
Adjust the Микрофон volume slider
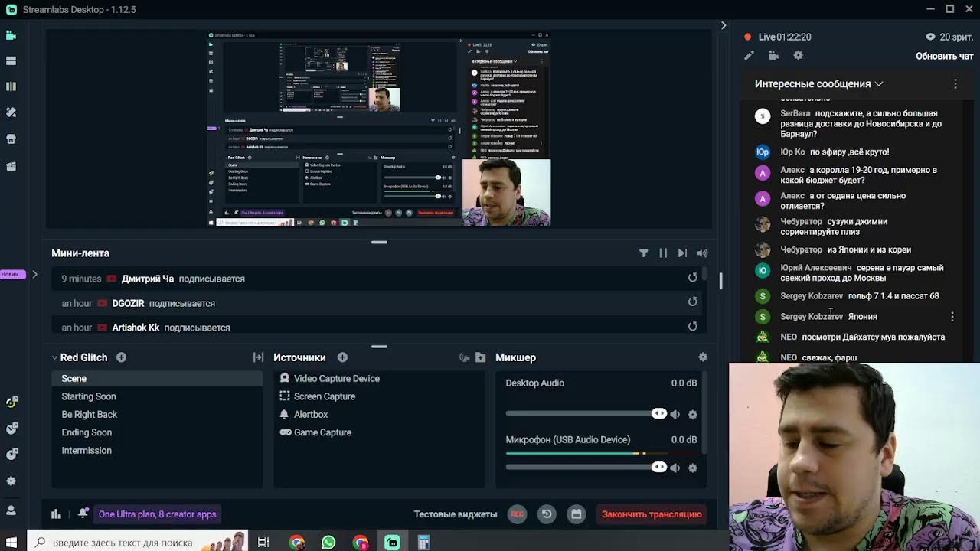pos(586,468)
